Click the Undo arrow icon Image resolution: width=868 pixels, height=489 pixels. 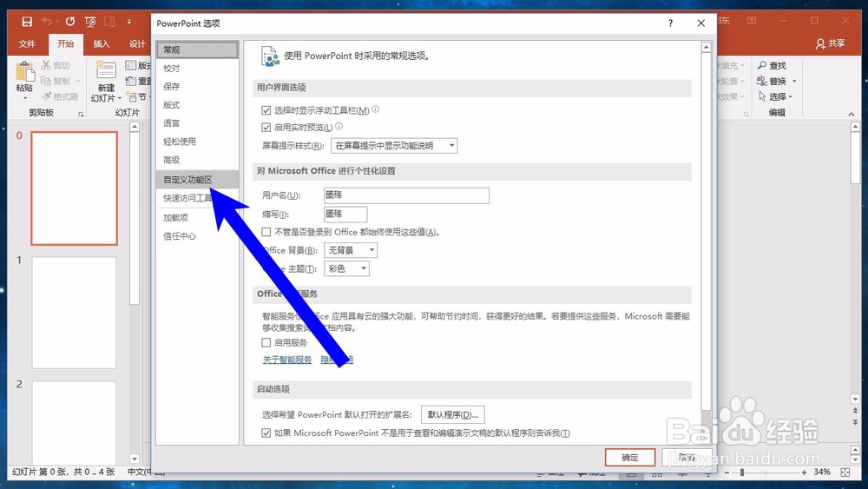click(47, 22)
